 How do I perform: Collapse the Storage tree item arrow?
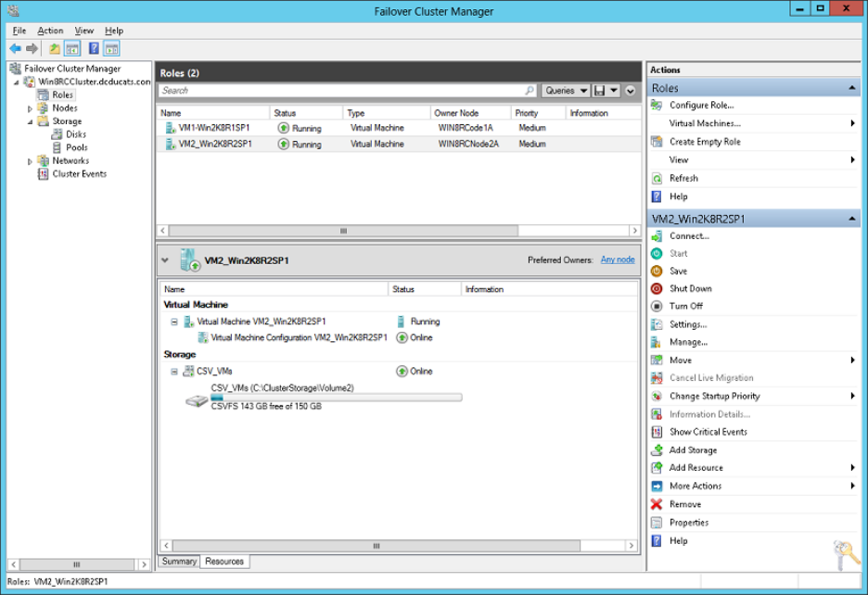pyautogui.click(x=30, y=121)
